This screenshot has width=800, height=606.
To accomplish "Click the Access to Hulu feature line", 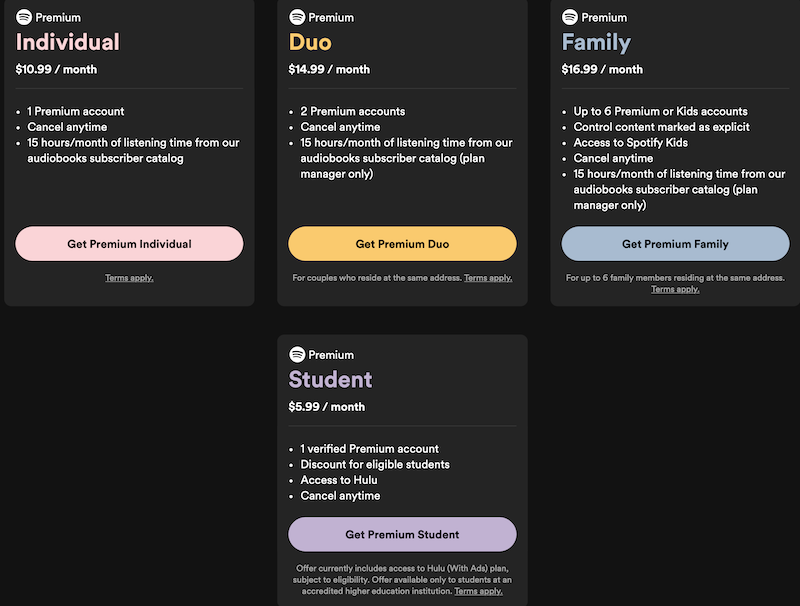I will 340,480.
